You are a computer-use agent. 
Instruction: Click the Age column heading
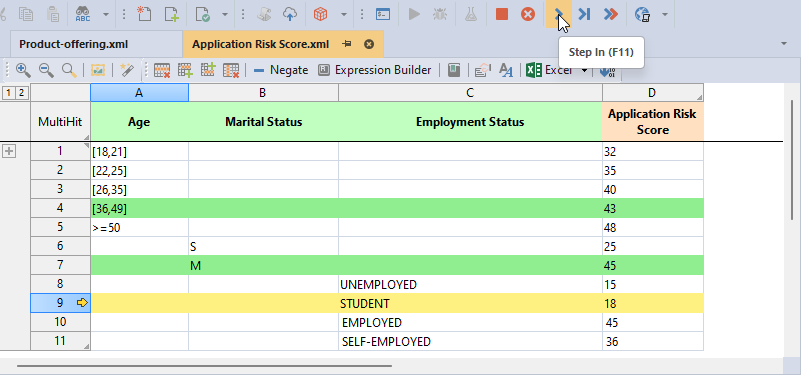point(139,122)
